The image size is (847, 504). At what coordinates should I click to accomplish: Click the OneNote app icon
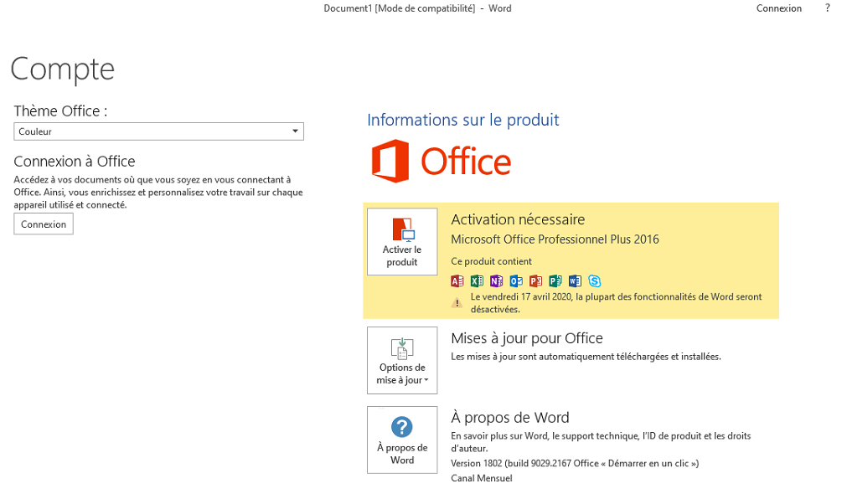click(x=497, y=281)
